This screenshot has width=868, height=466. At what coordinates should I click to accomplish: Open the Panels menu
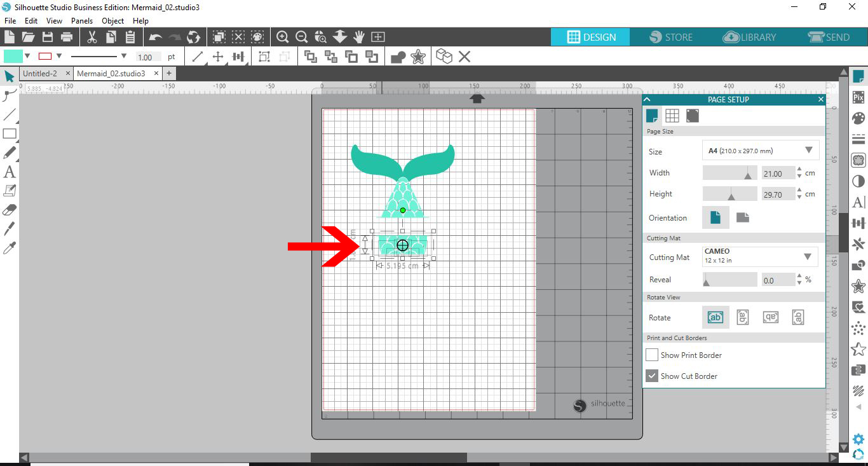82,20
